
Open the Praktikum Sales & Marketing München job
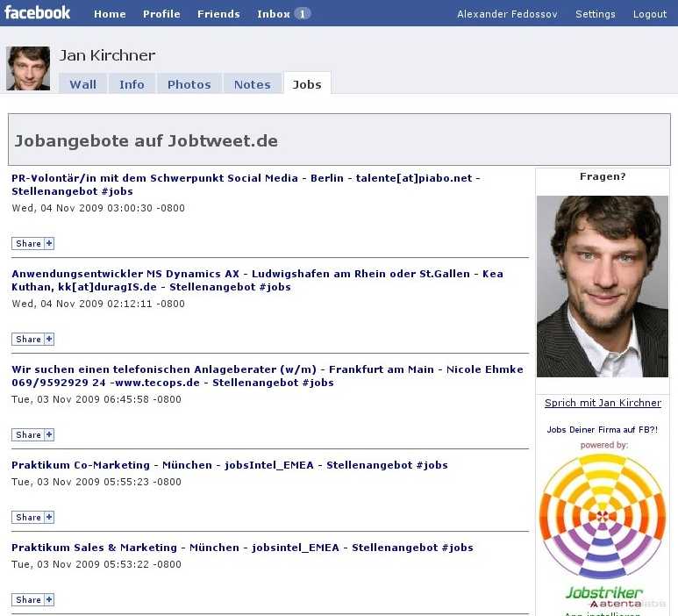pyautogui.click(x=242, y=548)
